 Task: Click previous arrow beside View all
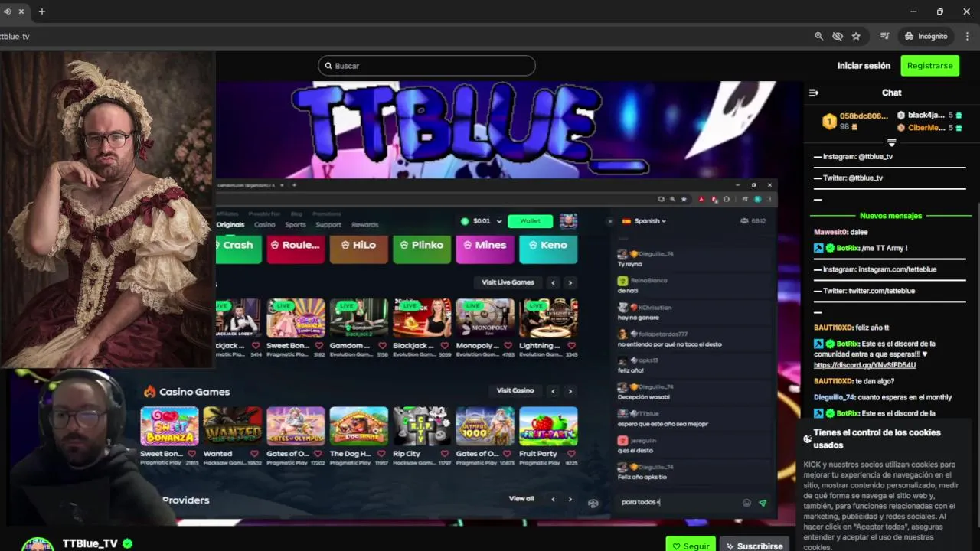pyautogui.click(x=553, y=499)
